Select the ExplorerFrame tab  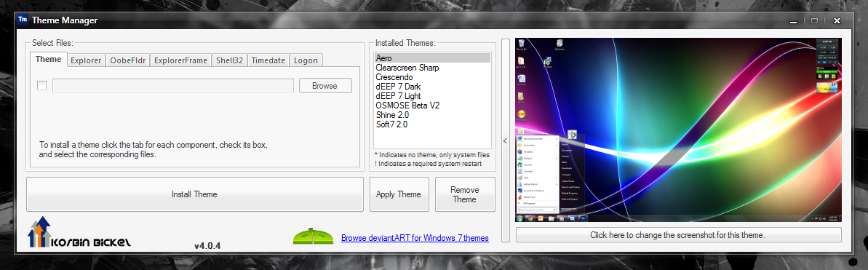[x=180, y=60]
